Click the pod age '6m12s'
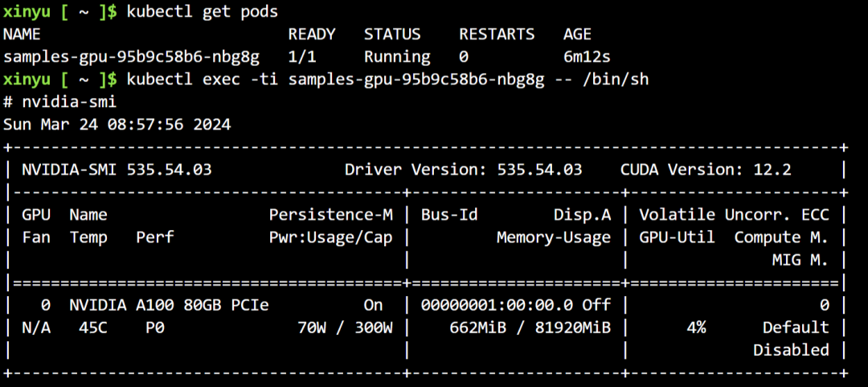Image resolution: width=868 pixels, height=387 pixels. (588, 57)
